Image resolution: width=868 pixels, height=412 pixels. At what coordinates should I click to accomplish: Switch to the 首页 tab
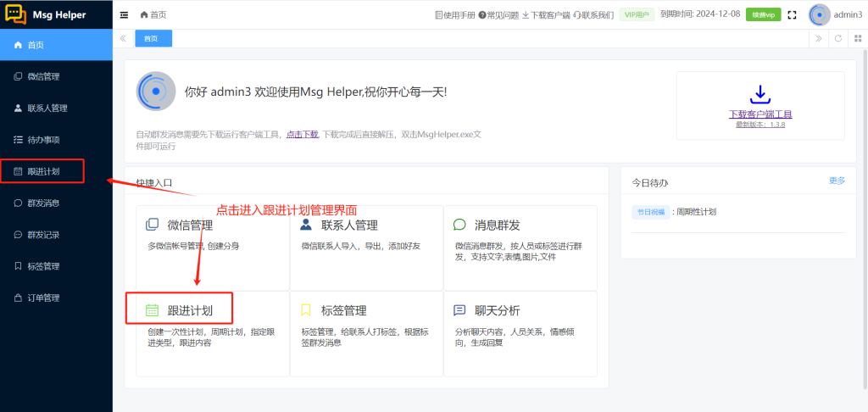coord(153,38)
